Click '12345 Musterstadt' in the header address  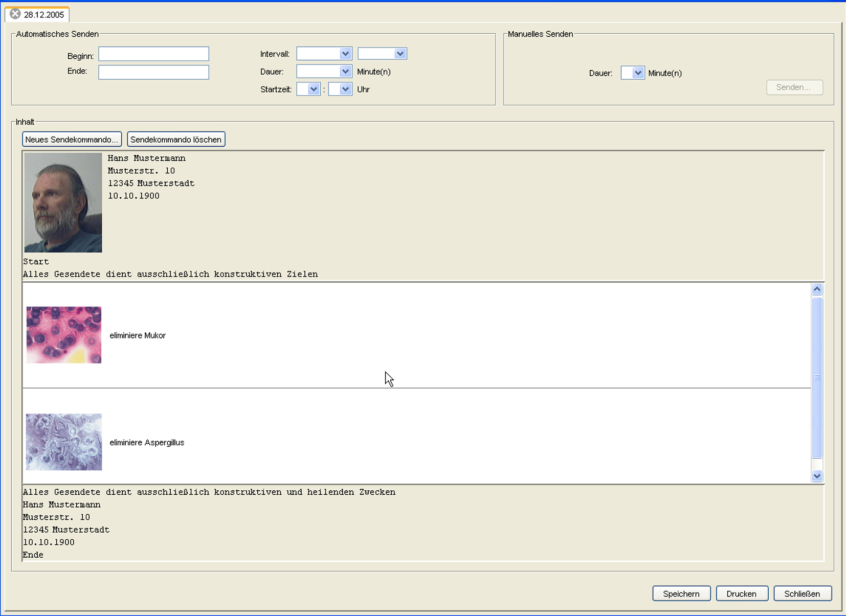click(151, 183)
